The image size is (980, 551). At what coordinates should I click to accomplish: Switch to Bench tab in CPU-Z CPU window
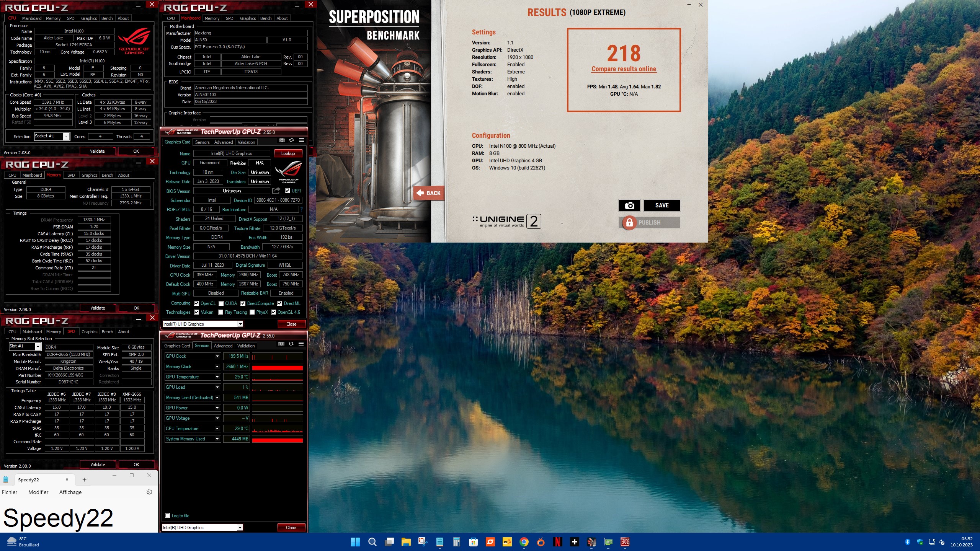click(x=107, y=18)
